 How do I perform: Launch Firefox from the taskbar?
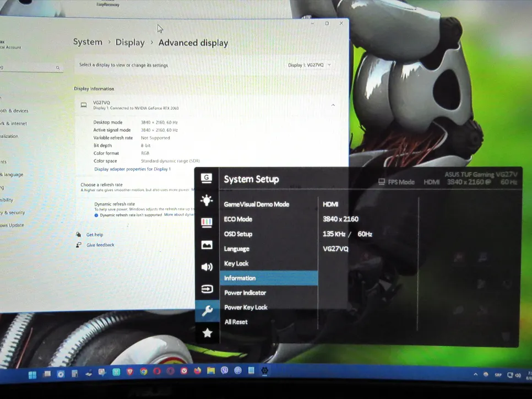[x=198, y=370]
